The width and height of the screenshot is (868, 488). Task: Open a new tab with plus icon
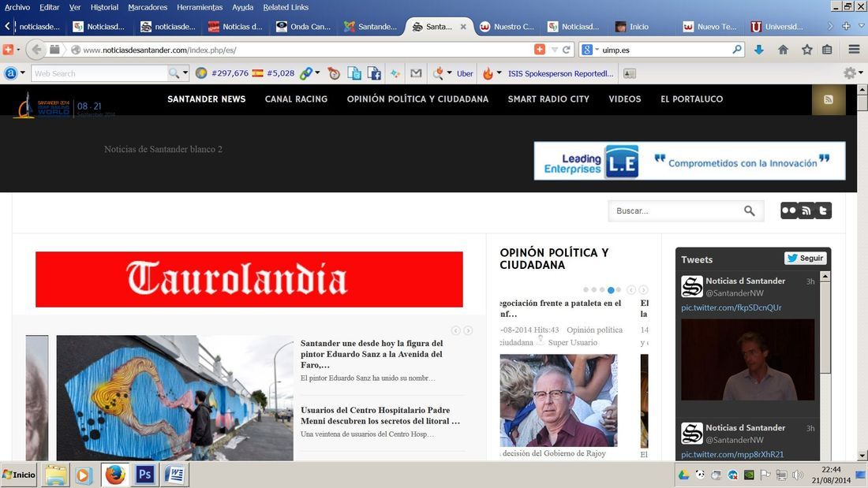pyautogui.click(x=846, y=26)
